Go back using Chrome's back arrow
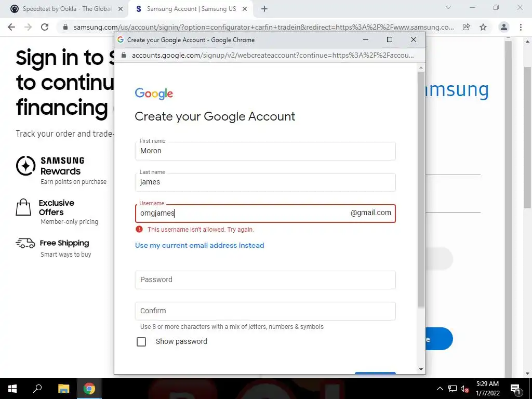 point(11,27)
